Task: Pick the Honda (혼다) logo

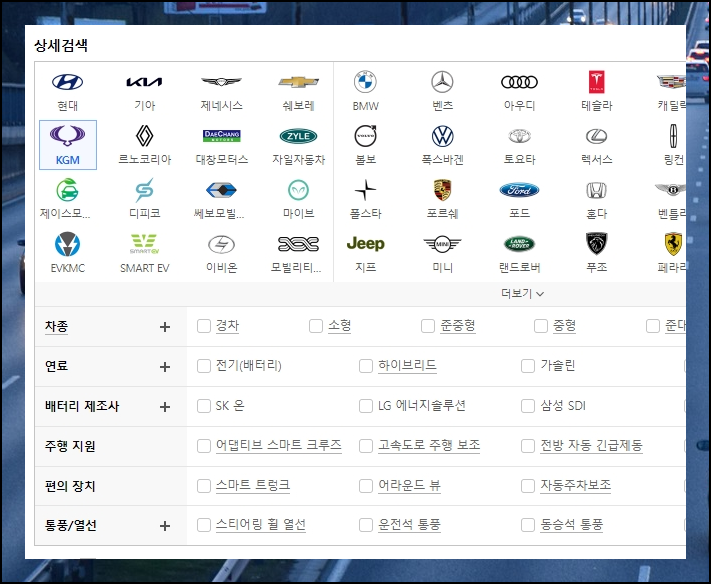Action: (x=596, y=190)
